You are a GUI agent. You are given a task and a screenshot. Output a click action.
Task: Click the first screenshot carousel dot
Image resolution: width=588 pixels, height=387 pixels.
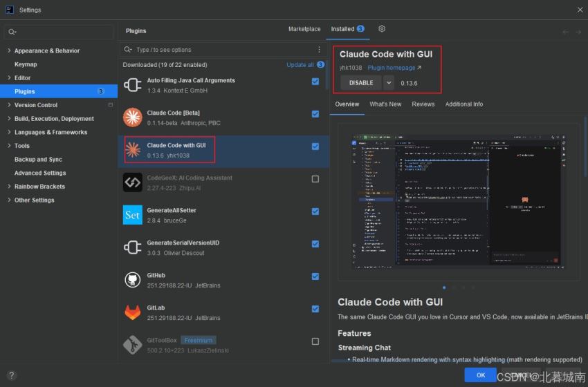pyautogui.click(x=444, y=287)
